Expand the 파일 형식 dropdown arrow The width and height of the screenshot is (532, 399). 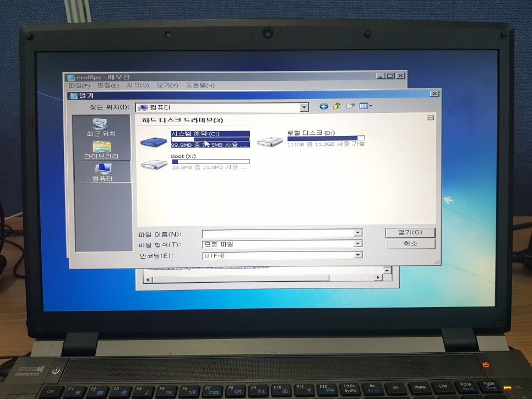click(357, 243)
